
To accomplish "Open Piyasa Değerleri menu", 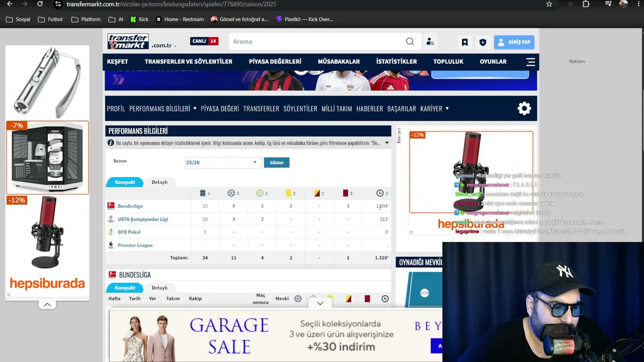I will [x=275, y=62].
